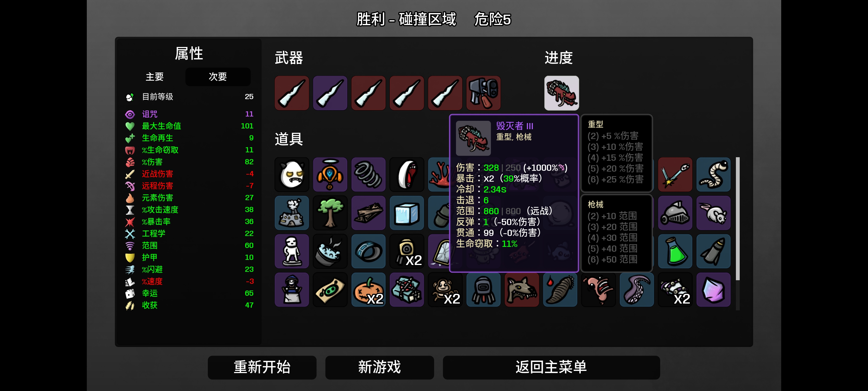
Task: Click 返回主菜单 to return to menu
Action: click(551, 367)
